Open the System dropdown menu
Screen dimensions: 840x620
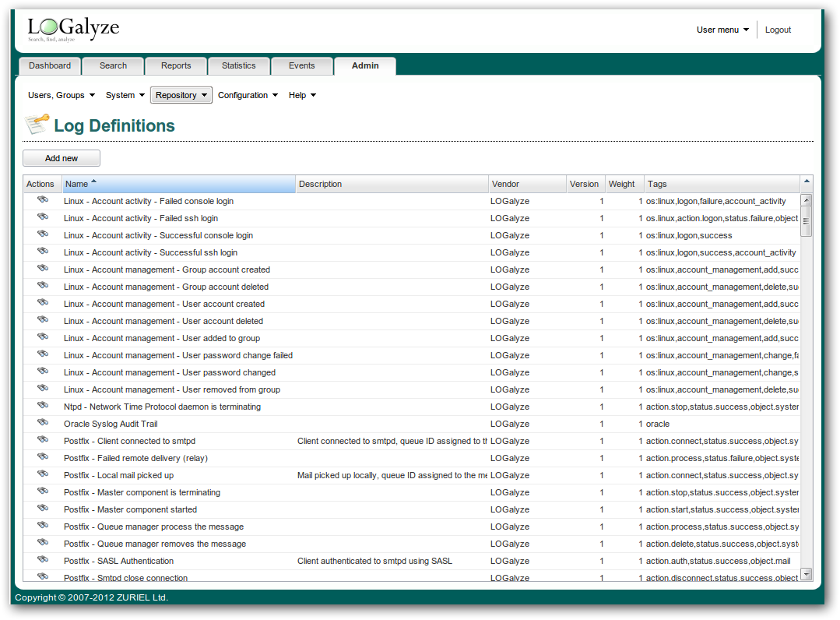pos(125,95)
